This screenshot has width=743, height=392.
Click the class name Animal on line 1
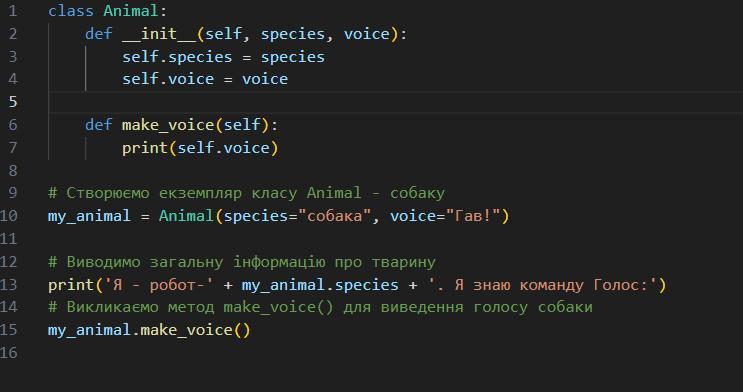click(x=131, y=11)
